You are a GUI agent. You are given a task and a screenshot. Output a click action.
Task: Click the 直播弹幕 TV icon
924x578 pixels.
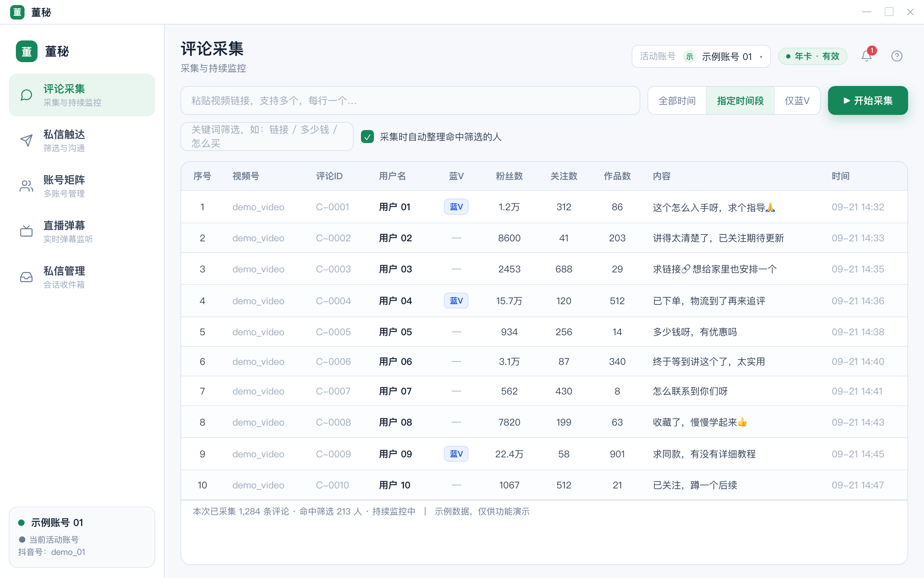(x=26, y=231)
